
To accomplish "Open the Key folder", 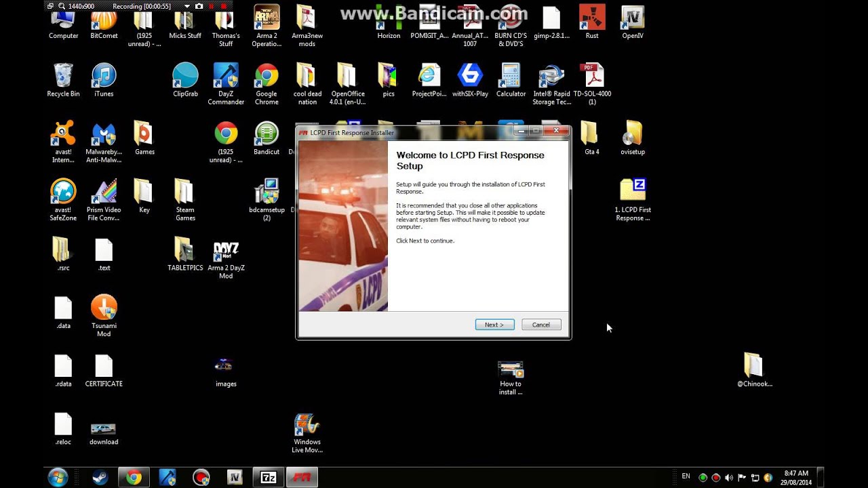I will click(144, 196).
